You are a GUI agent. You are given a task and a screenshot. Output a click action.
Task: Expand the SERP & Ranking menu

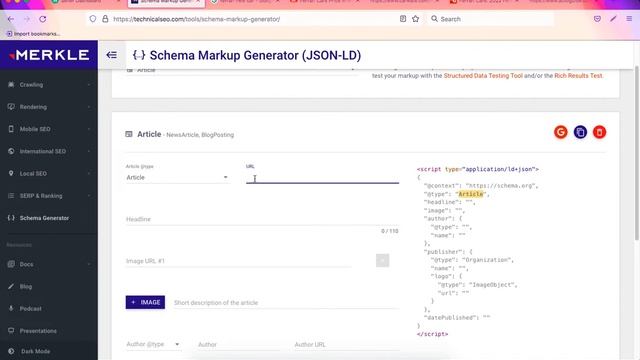tap(49, 196)
